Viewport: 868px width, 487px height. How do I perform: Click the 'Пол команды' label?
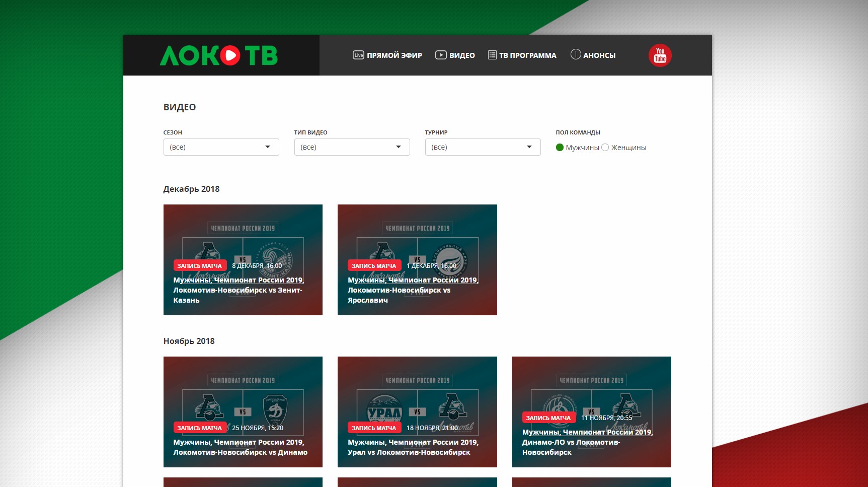(x=578, y=132)
